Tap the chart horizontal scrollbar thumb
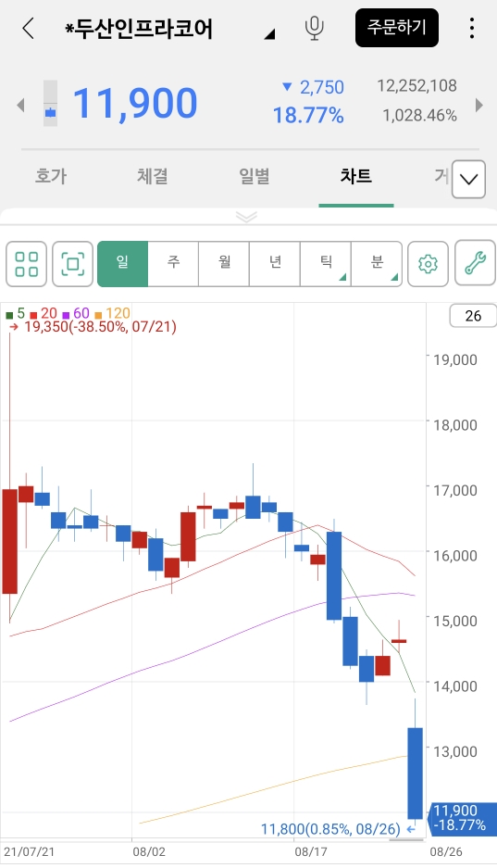Viewport: 497px width, 868px height. coord(406,840)
